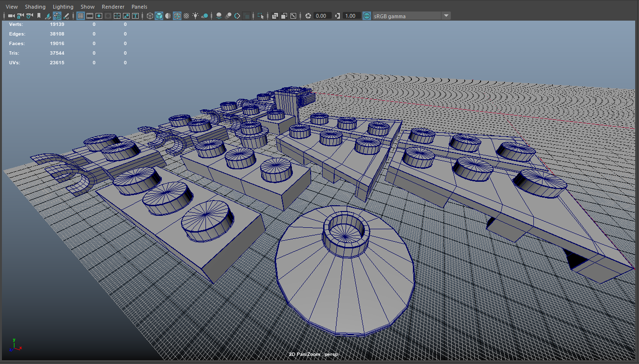
Task: Open the Show menu
Action: (x=87, y=7)
